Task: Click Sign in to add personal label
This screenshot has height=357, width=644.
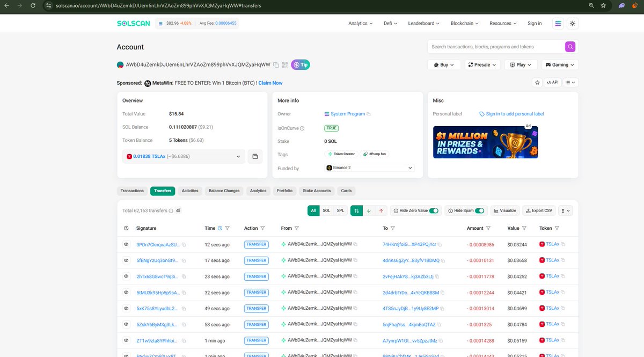Action: 511,114
